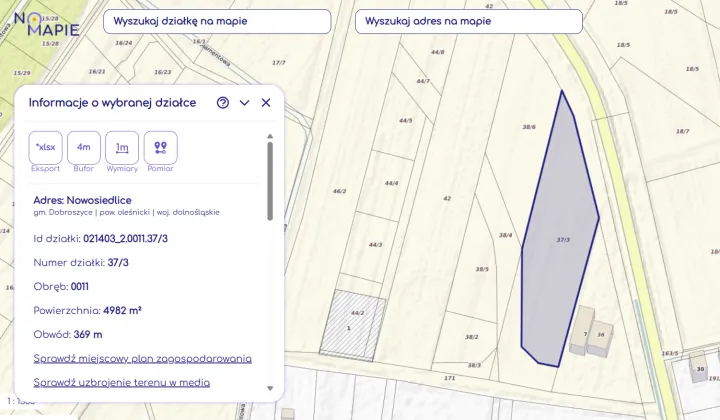Image resolution: width=720 pixels, height=420 pixels.
Task: Select parcel 38/3 on the map
Action: point(474,365)
